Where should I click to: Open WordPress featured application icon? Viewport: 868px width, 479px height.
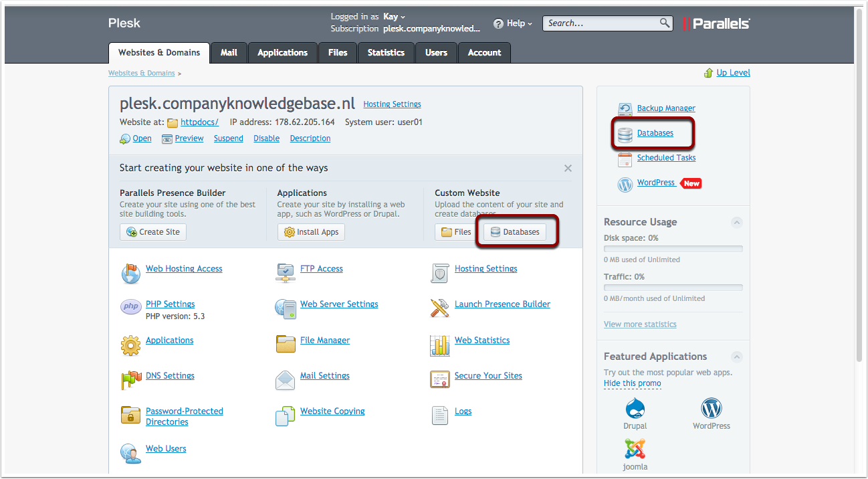[712, 407]
